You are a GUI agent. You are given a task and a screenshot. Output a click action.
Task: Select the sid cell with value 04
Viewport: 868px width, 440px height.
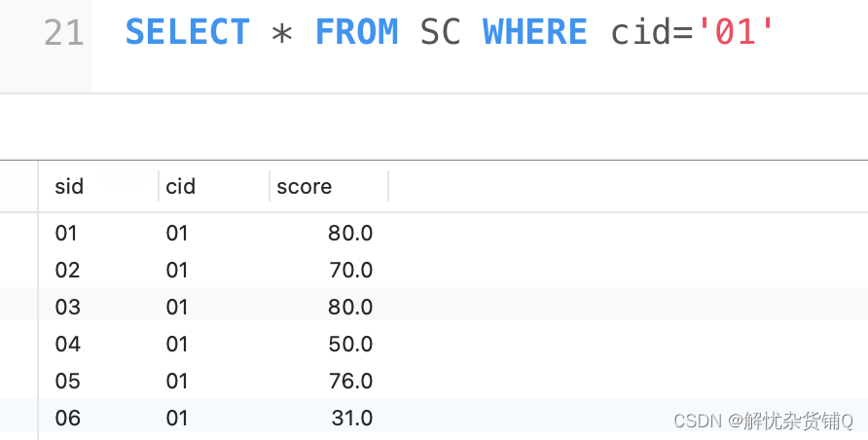click(x=67, y=344)
